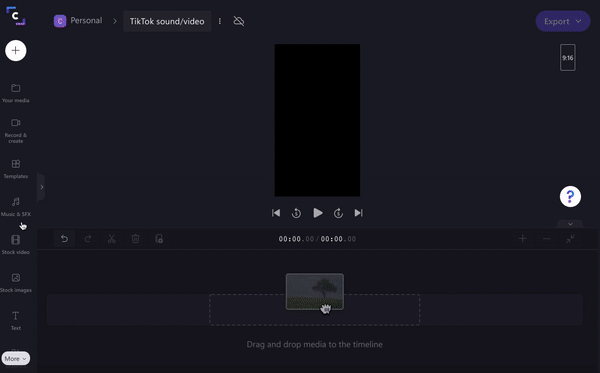Open the Your media sidebar tab
Image resolution: width=600 pixels, height=373 pixels.
point(16,93)
